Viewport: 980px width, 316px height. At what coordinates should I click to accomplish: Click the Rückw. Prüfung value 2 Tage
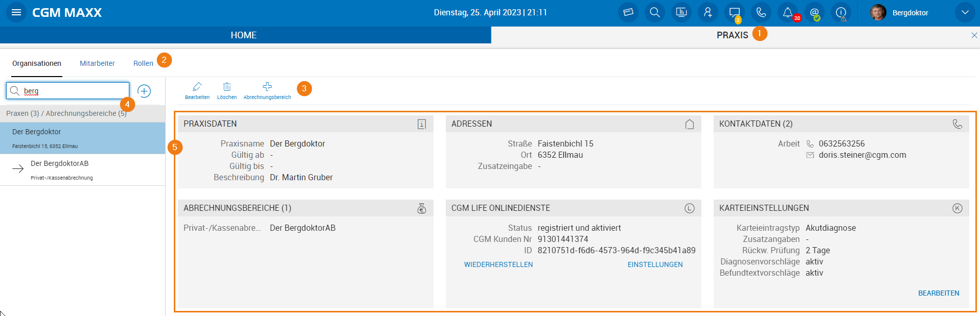click(x=818, y=250)
